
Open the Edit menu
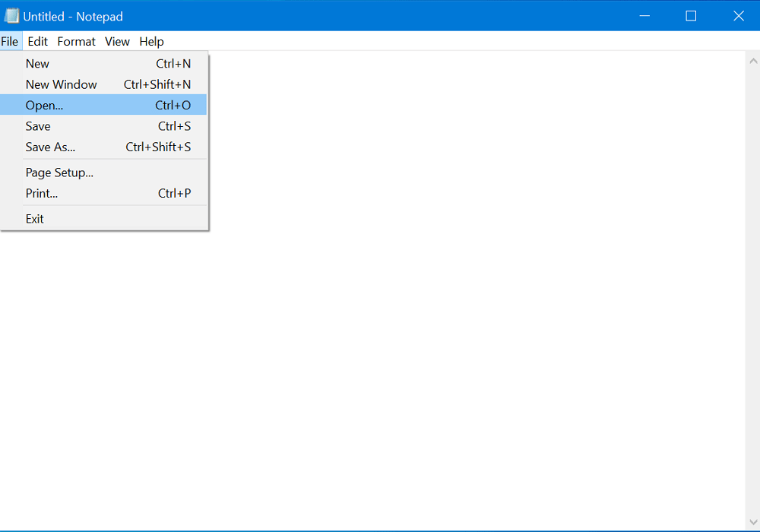(x=37, y=42)
